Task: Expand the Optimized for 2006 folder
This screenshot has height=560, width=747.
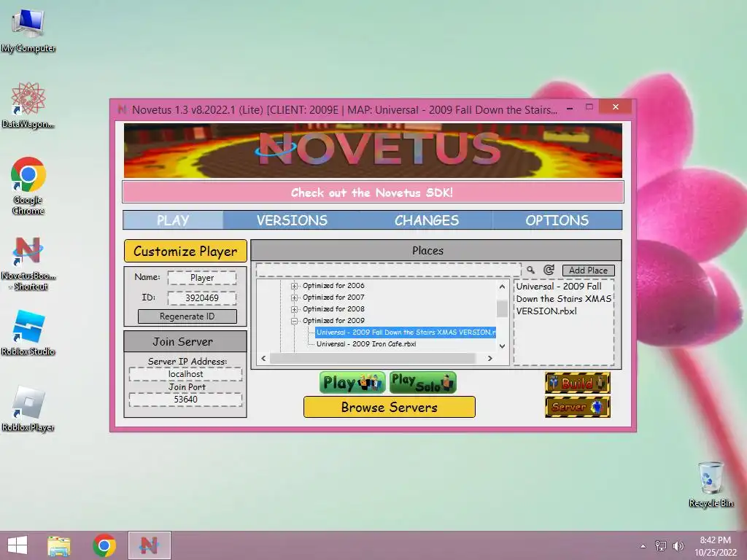Action: pyautogui.click(x=295, y=286)
